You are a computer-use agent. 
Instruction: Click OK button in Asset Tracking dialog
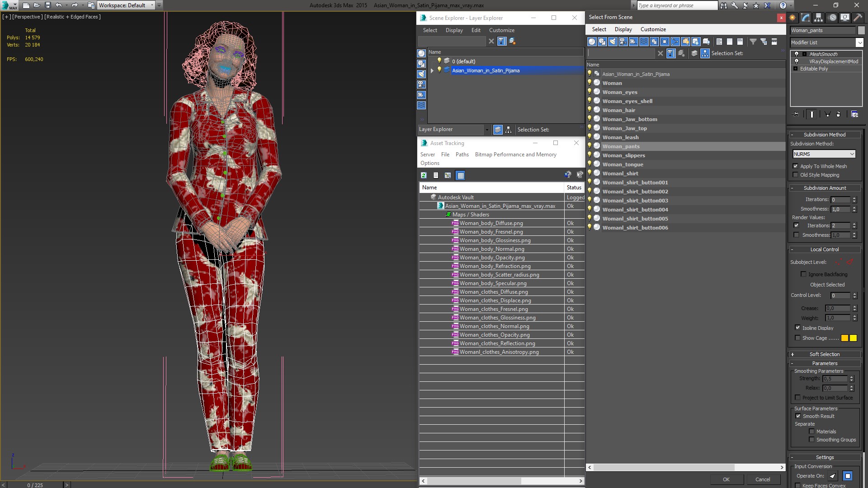pyautogui.click(x=726, y=479)
